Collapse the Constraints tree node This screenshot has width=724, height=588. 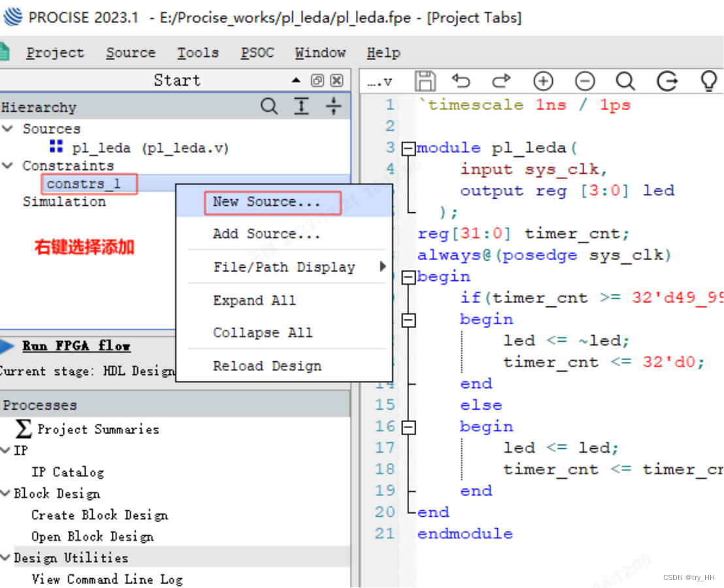(x=7, y=165)
